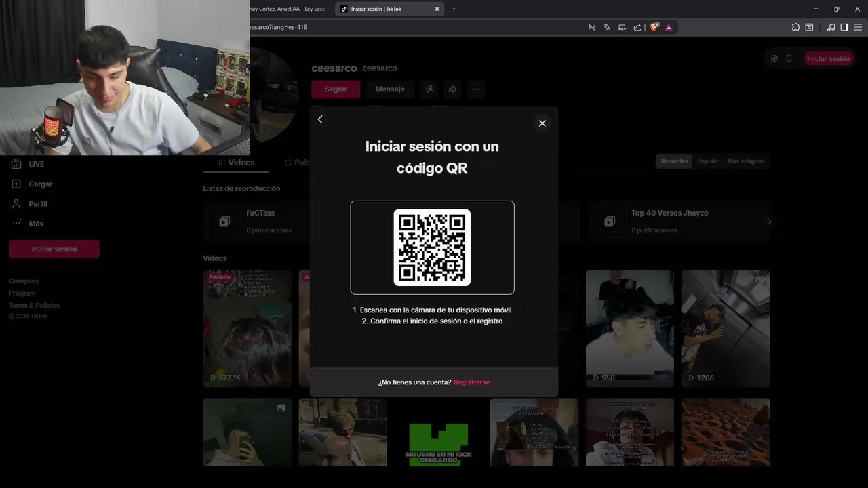The image size is (868, 488).
Task: Click the QR code image
Action: [x=432, y=247]
